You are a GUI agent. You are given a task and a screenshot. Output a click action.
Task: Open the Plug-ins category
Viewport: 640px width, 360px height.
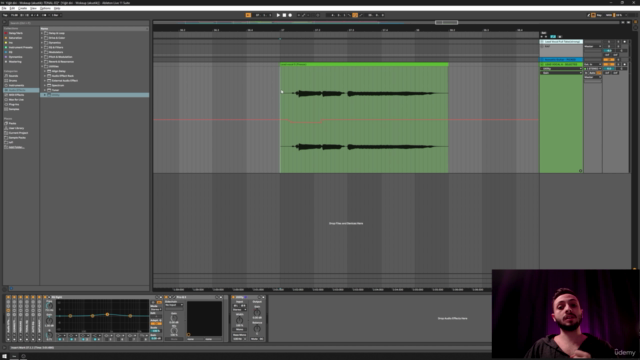pos(13,104)
